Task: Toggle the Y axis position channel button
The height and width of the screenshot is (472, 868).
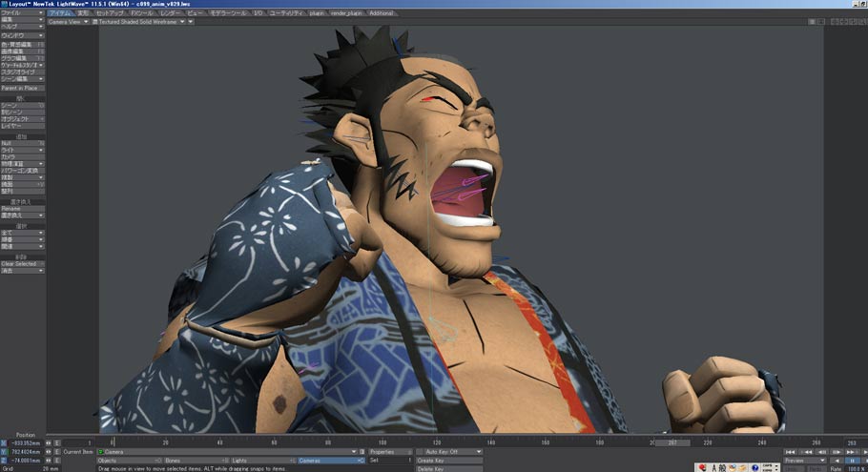Action: (3, 452)
